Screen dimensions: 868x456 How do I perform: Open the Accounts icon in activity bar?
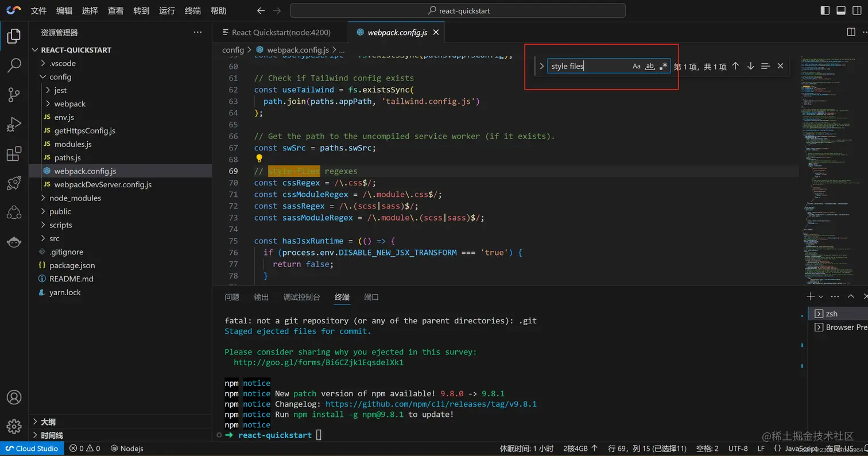[14, 397]
